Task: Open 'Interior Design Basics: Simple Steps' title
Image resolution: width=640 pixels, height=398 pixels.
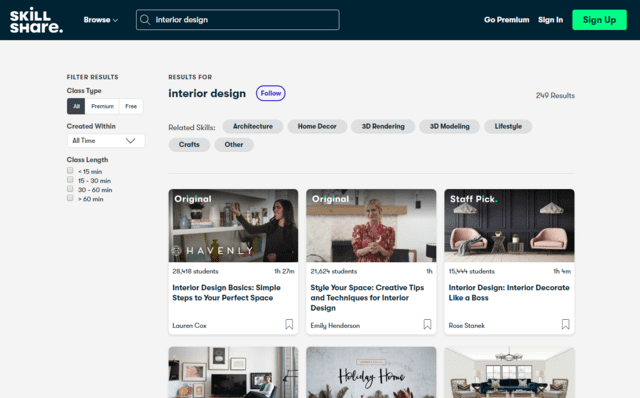Action: (227, 293)
